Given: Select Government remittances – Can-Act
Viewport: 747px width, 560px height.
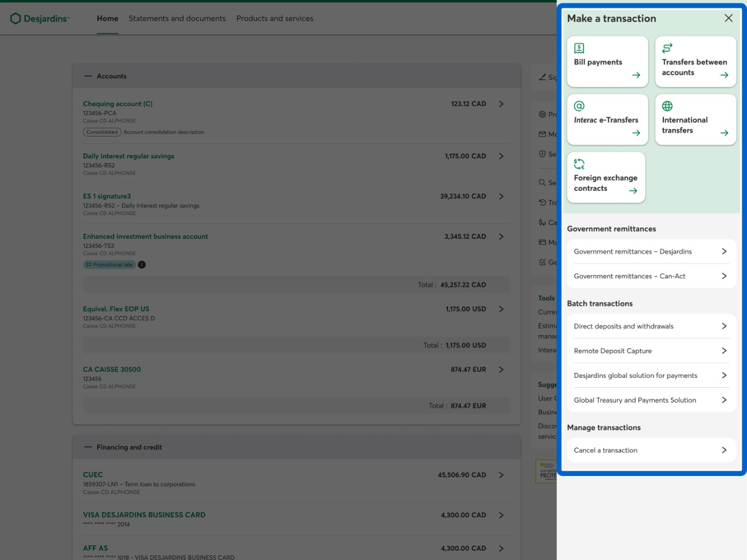Looking at the screenshot, I should pos(650,276).
